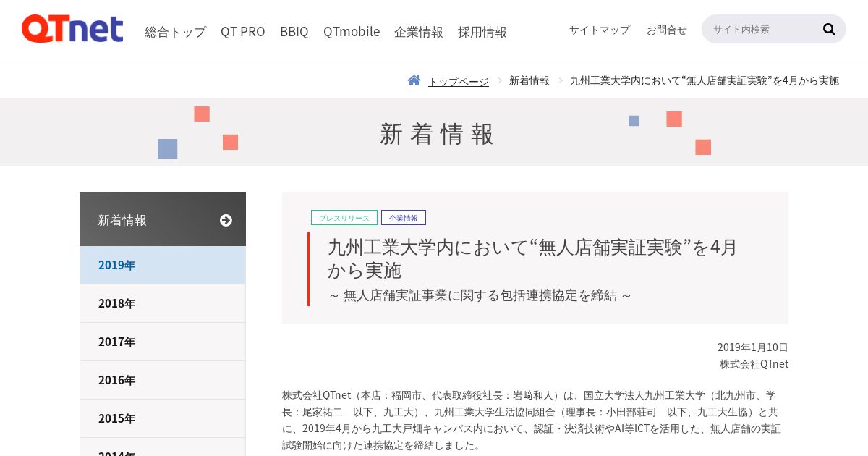Click the 株式会社QTnet byline text
868x456 pixels.
pyautogui.click(x=754, y=364)
